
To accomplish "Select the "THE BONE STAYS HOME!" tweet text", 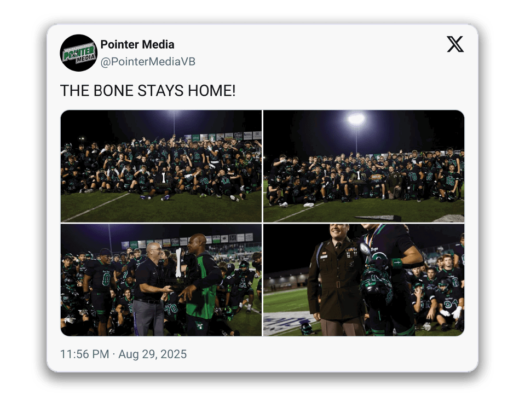I will click(148, 91).
